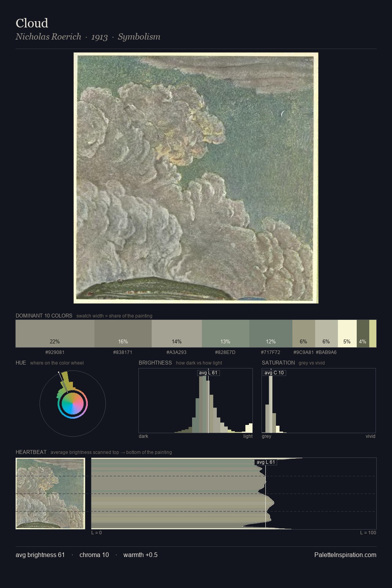Viewport: 392px width, 588px height.
Task: Open the main Cloud painting image
Action: [196, 178]
